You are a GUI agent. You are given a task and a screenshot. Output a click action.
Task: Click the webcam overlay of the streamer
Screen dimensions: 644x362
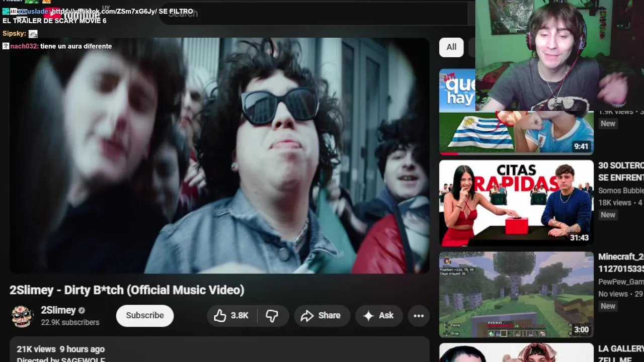(559, 55)
